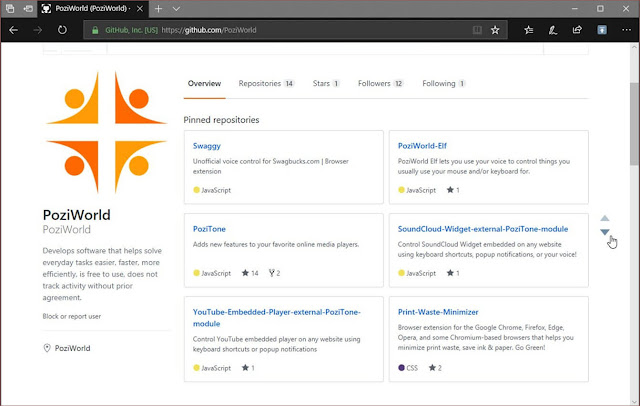Add page to favorites with star icon
Viewport: 640px width, 406px height.
pos(495,30)
